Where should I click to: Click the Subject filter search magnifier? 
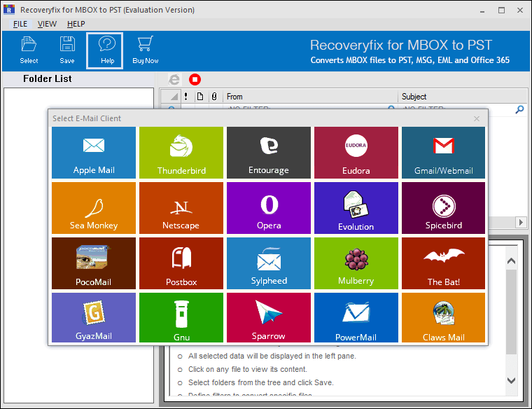[519, 109]
